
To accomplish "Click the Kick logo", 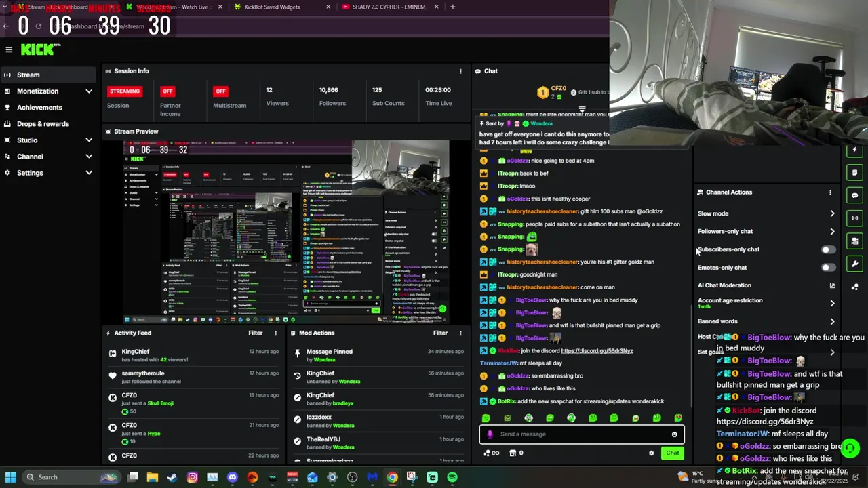I will pyautogui.click(x=40, y=49).
